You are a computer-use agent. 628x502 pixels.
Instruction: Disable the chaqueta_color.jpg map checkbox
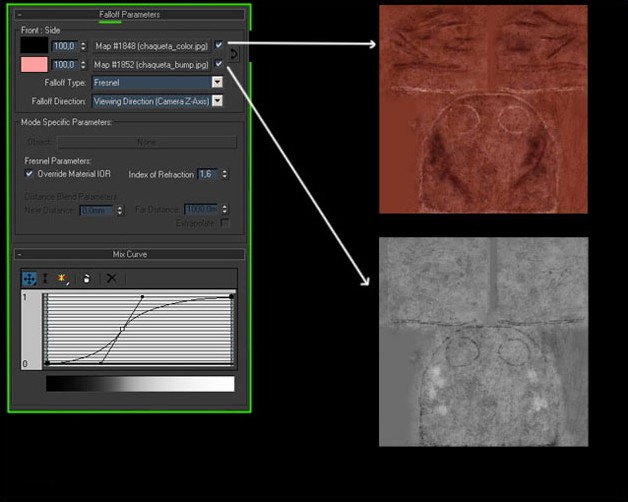219,46
